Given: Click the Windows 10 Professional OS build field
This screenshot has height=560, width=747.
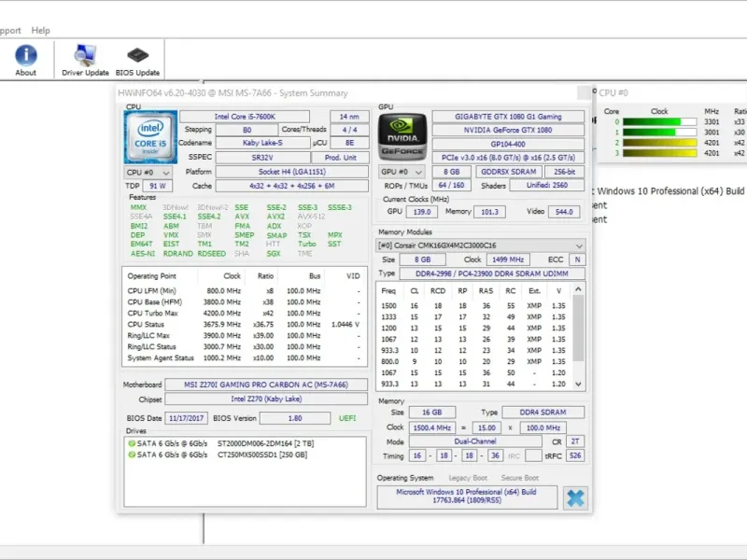Looking at the screenshot, I should (x=467, y=497).
